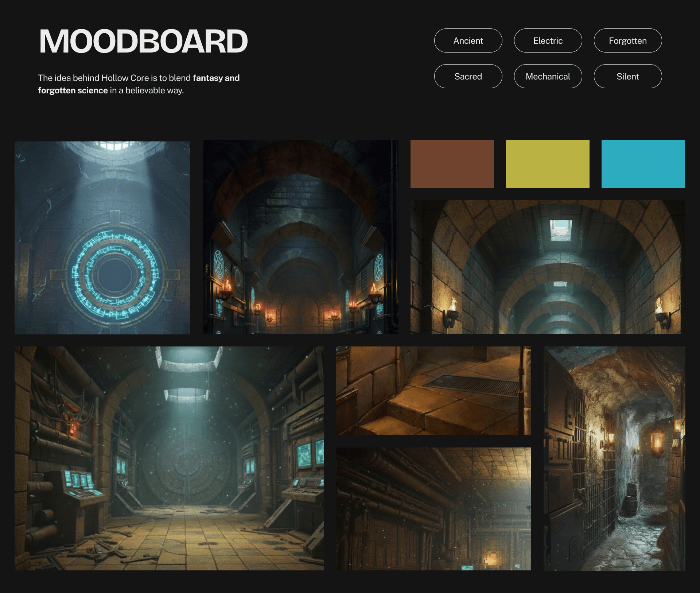Click the bold 'forgotten science' text
700x593 pixels.
(73, 90)
